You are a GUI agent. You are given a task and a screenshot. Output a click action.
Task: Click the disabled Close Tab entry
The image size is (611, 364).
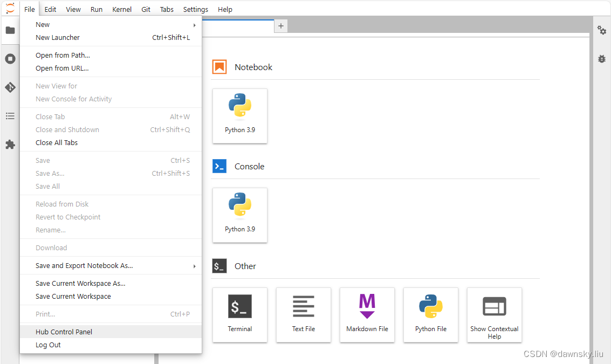111,116
